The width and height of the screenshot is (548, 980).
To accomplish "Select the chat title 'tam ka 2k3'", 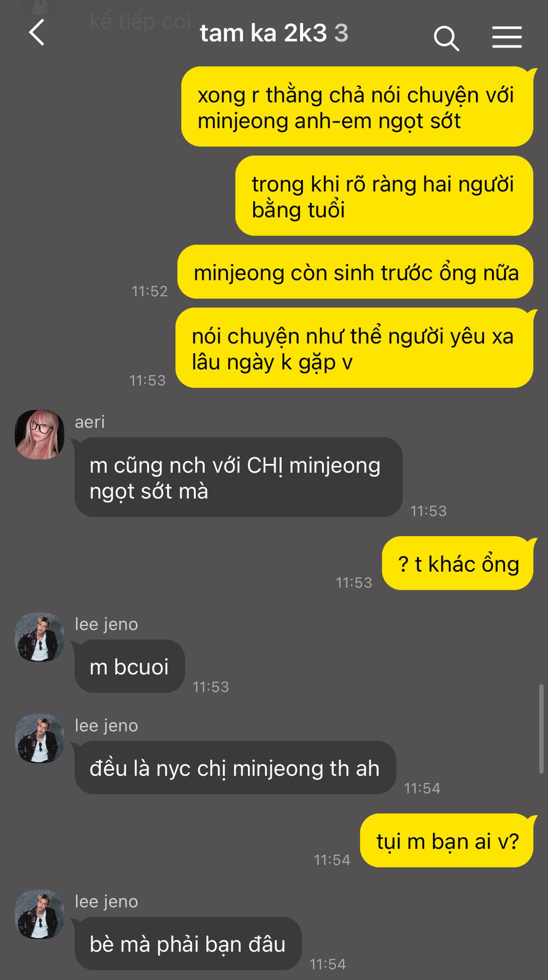I will (263, 33).
